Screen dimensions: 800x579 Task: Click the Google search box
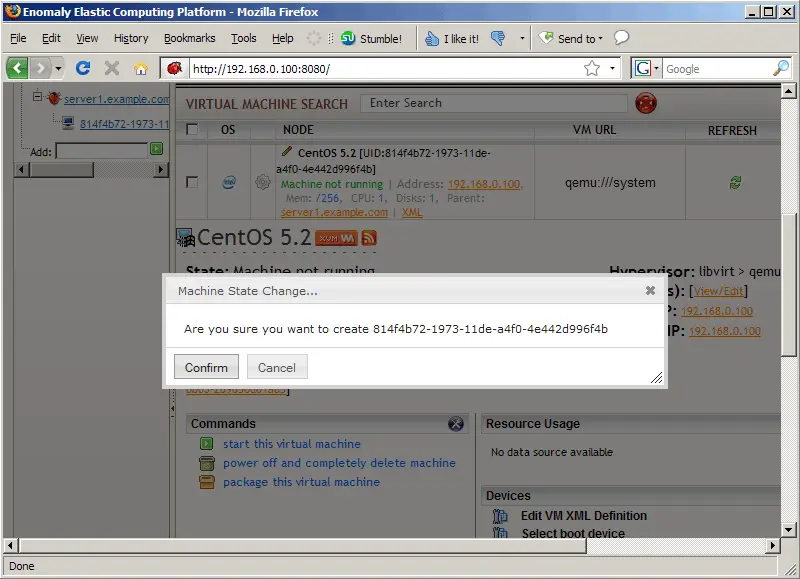click(718, 68)
